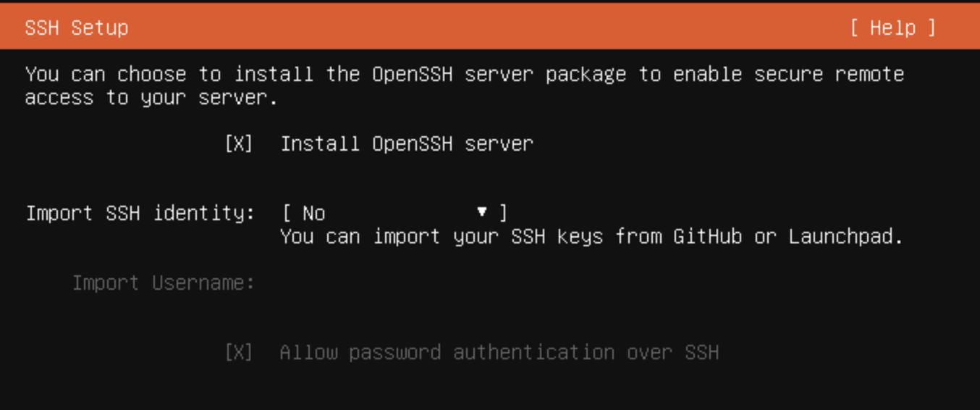Click the OpenSSH server description paragraph
The height and width of the screenshot is (410, 980).
(463, 85)
